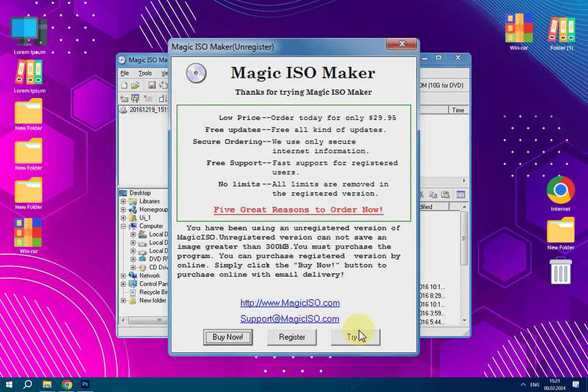Screen dimensions: 588x392
Task: Click the file list scroll-down arrow
Action: click(464, 320)
